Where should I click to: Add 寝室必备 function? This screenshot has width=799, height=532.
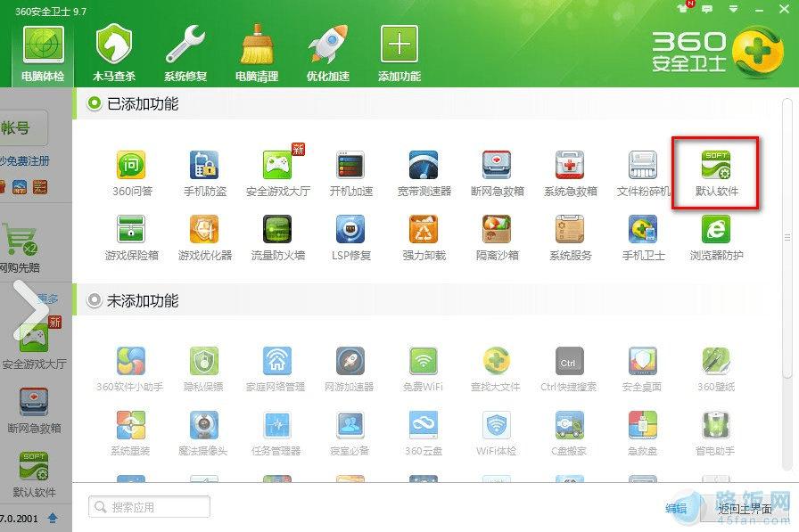(x=350, y=433)
